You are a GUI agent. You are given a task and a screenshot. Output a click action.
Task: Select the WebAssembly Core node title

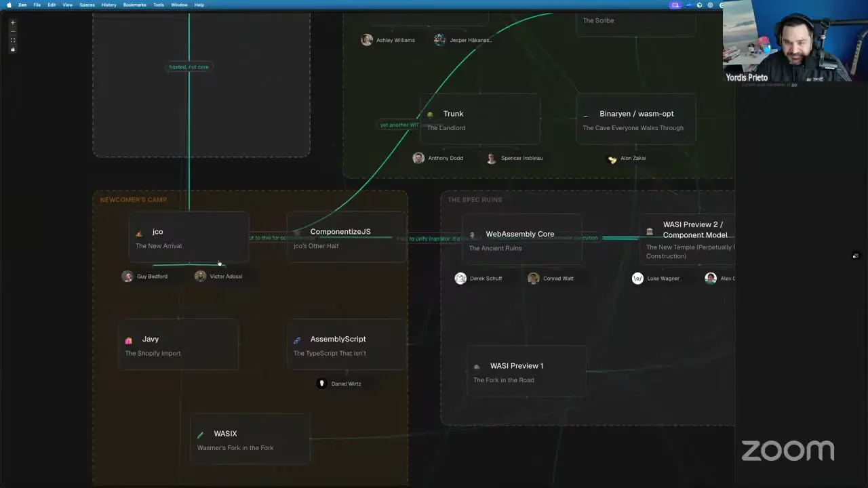520,234
